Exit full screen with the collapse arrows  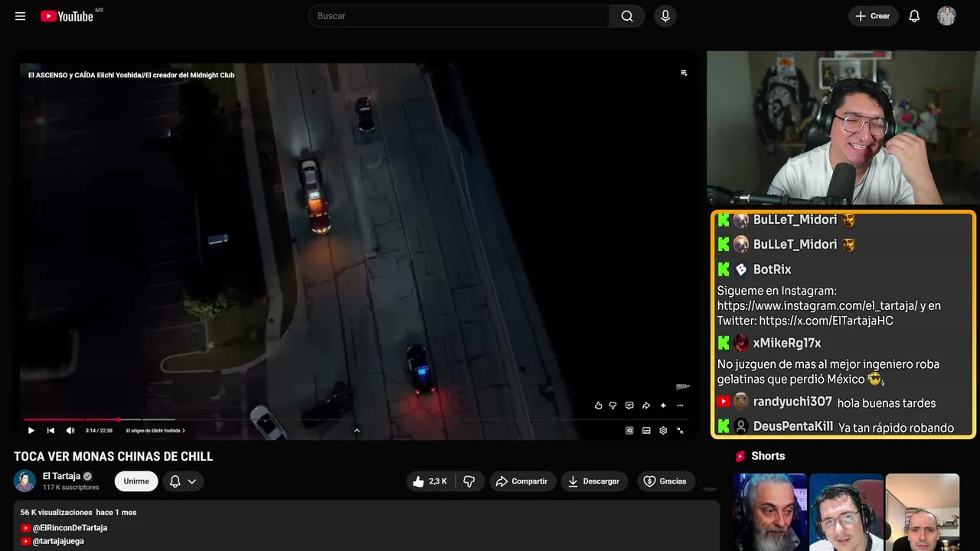tap(680, 430)
